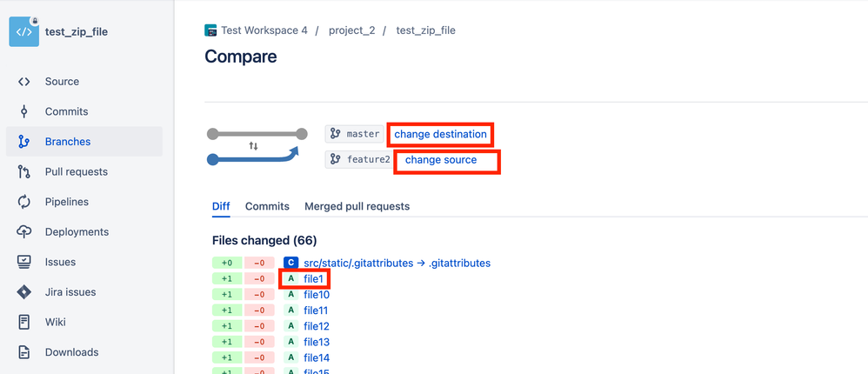Click the A added badge beside file14
The image size is (868, 374).
coord(291,357)
